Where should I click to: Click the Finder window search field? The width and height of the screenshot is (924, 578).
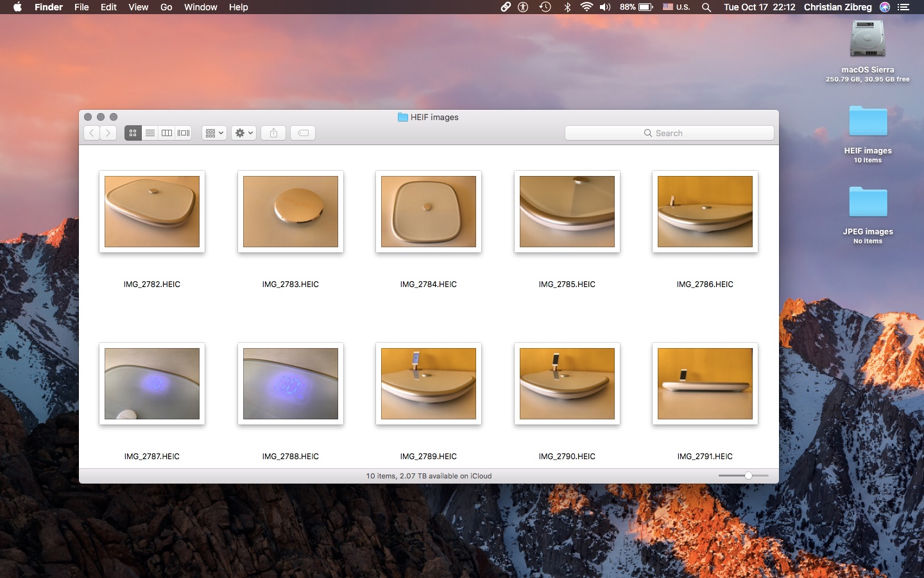(x=669, y=133)
